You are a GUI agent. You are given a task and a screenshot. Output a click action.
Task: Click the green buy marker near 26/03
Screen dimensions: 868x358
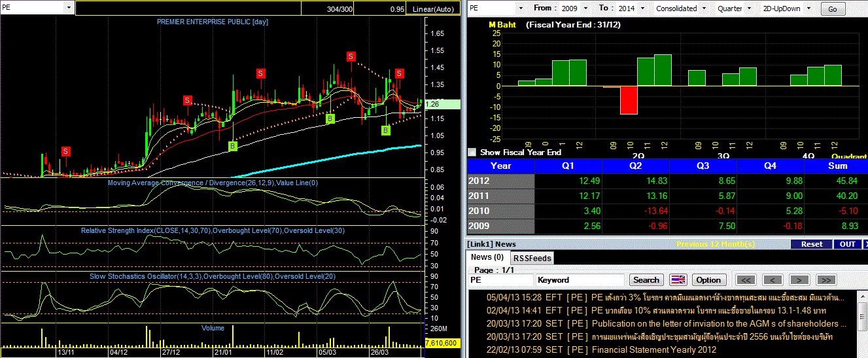click(385, 130)
